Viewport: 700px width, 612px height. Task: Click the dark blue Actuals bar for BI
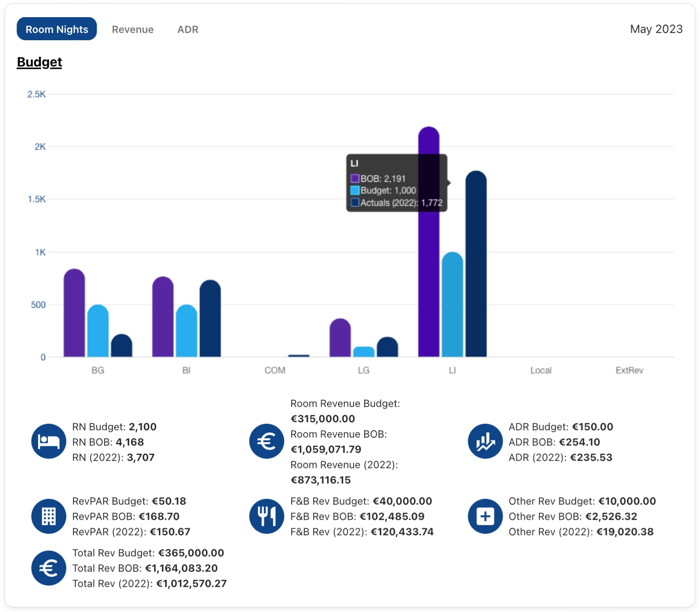pos(210,320)
